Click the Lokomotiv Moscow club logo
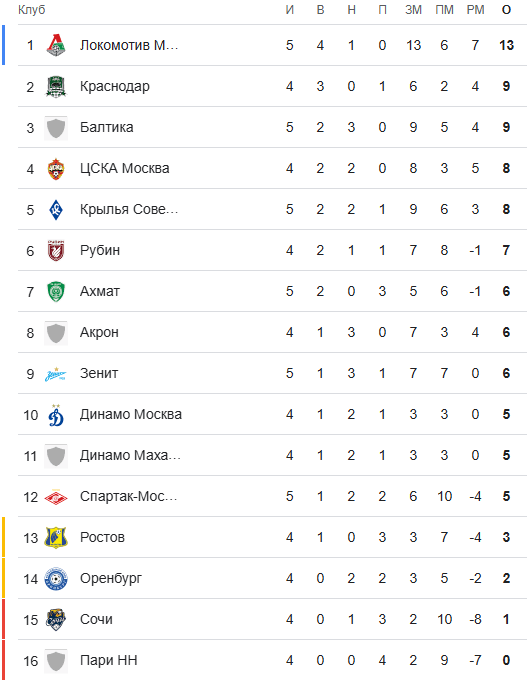The width and height of the screenshot is (527, 681). click(x=56, y=45)
